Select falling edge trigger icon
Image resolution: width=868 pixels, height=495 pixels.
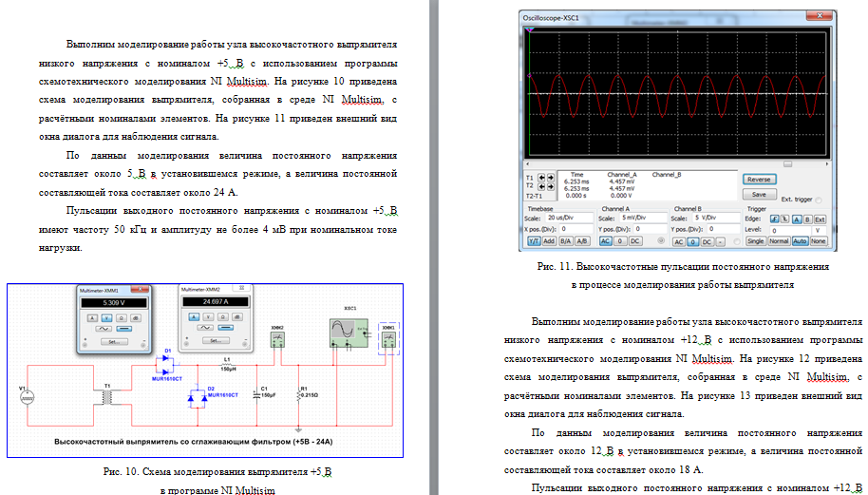coord(785,219)
